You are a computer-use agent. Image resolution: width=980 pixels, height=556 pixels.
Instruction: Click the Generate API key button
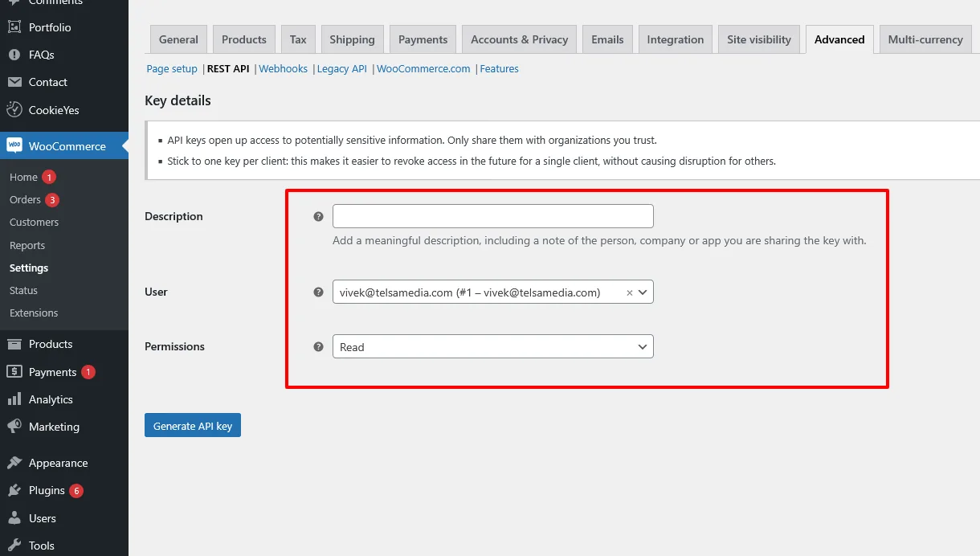pos(193,426)
